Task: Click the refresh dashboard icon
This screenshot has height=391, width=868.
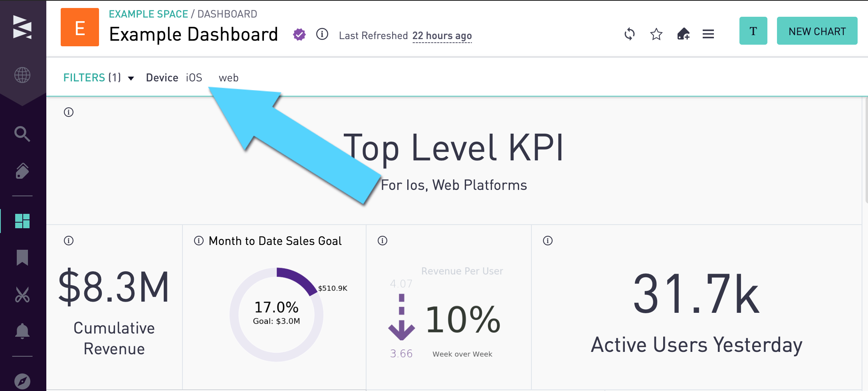Action: 630,34
